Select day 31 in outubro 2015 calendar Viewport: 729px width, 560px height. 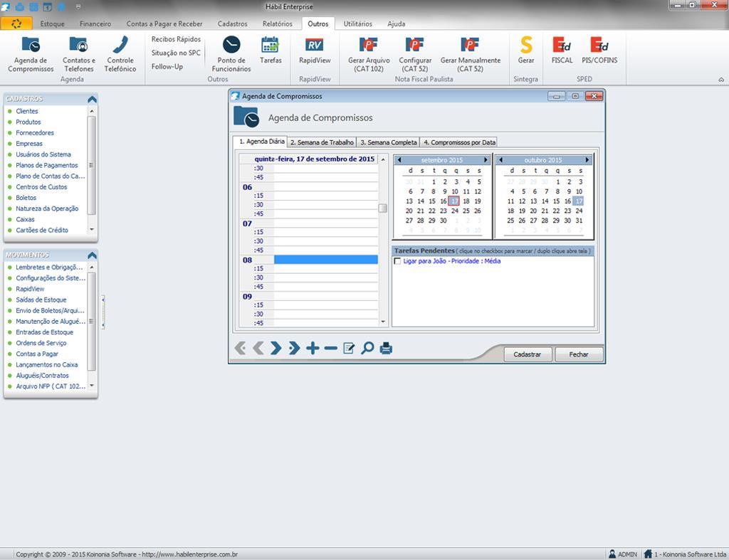click(x=579, y=221)
